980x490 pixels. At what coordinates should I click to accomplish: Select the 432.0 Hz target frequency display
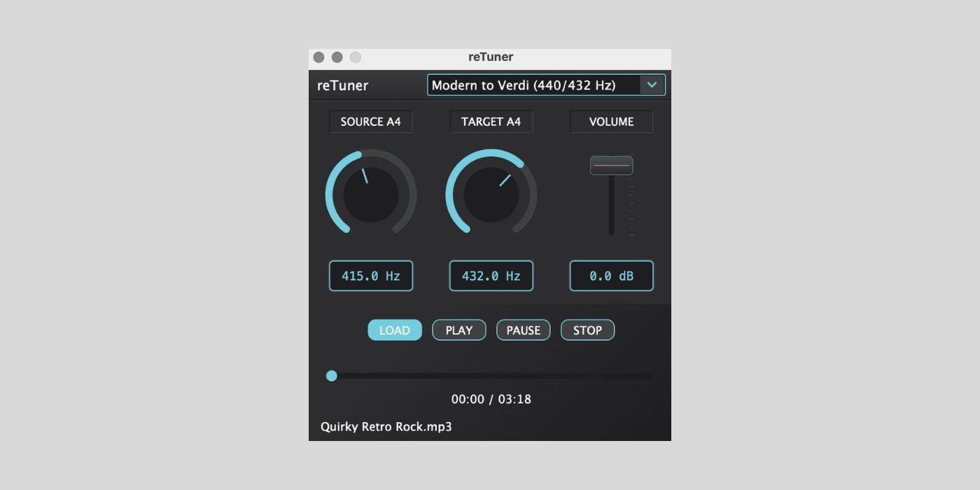point(491,275)
